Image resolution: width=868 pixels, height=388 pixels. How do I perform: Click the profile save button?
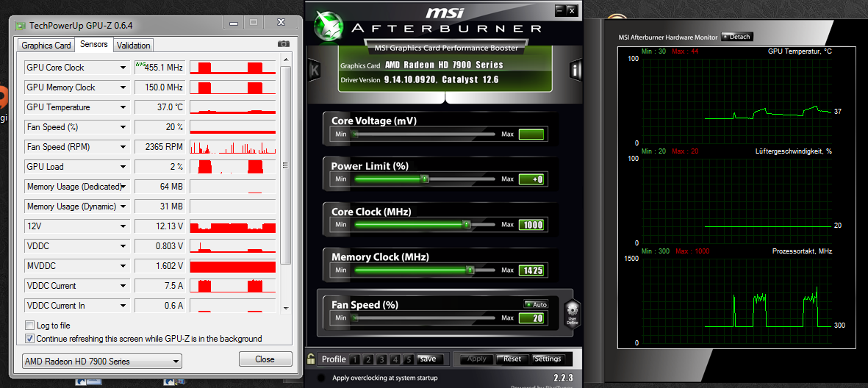click(428, 359)
